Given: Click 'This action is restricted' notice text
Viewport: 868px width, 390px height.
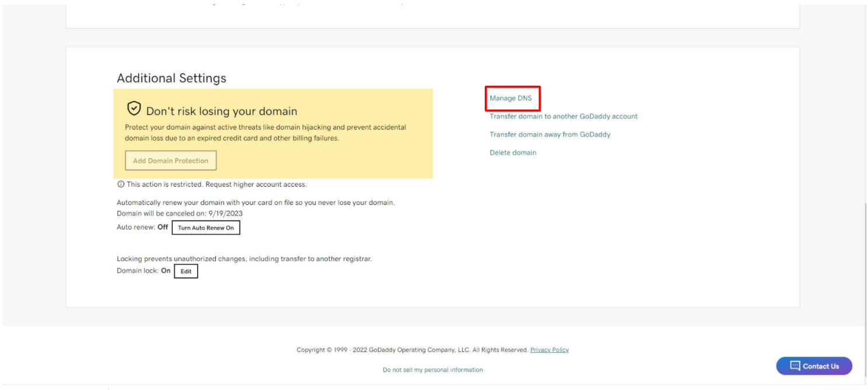Looking at the screenshot, I should [x=216, y=184].
